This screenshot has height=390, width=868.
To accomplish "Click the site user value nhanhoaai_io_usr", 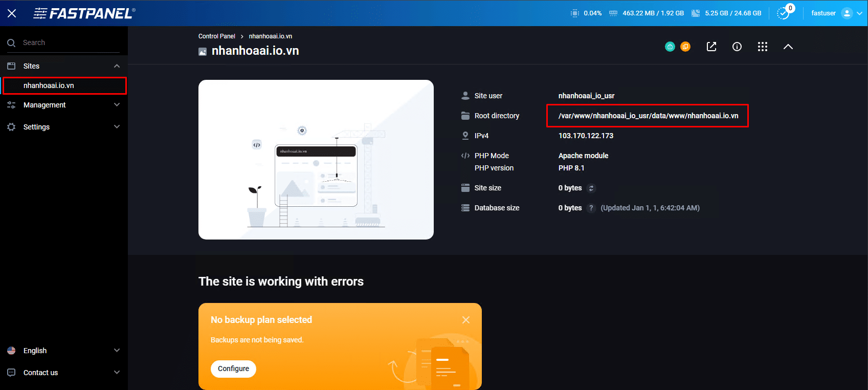I will [x=586, y=96].
